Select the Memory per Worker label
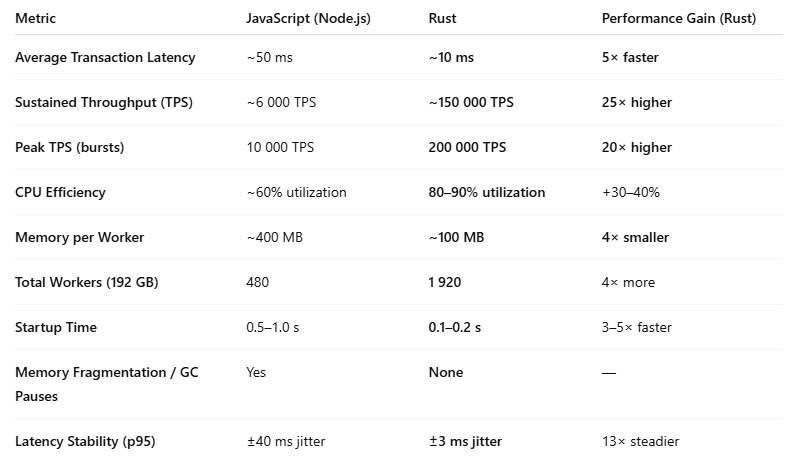The image size is (792, 468). [79, 237]
